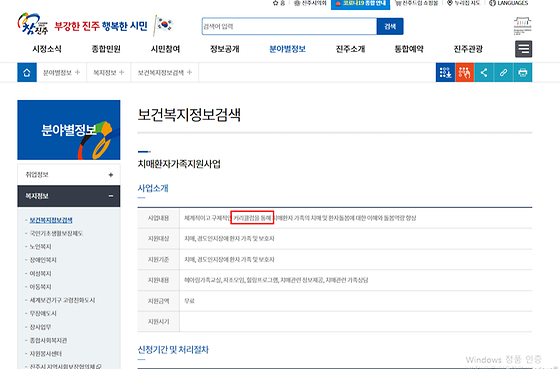
Task: Click the blue 검색 search button
Action: click(x=390, y=26)
